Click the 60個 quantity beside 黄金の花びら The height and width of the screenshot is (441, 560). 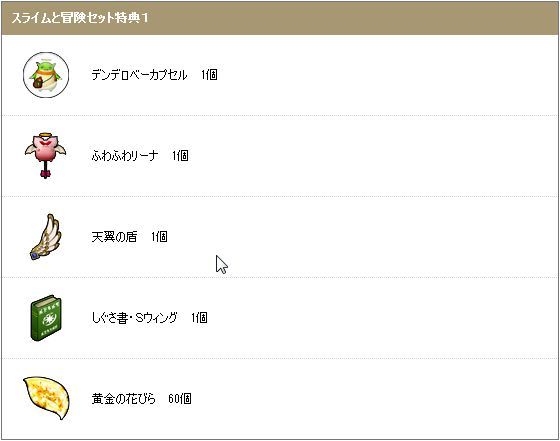(180, 399)
